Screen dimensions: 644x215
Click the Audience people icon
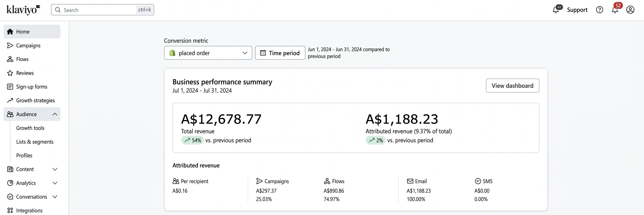coord(10,114)
